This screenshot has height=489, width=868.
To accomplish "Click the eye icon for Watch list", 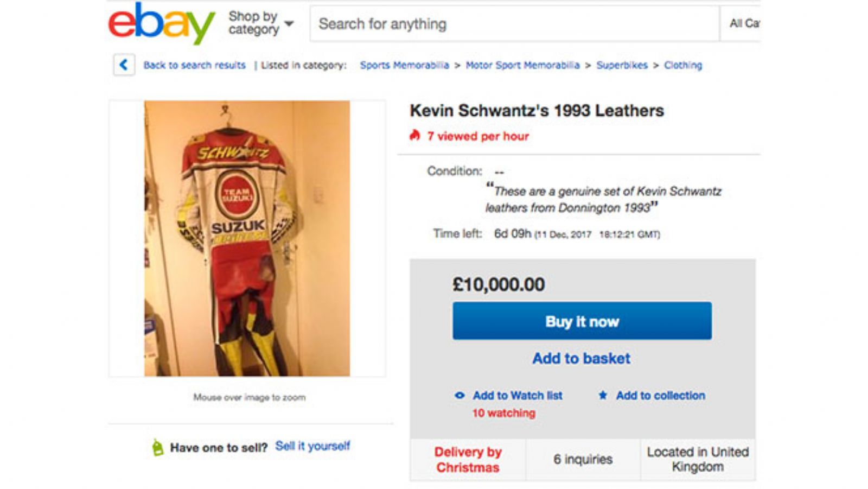I will [459, 396].
